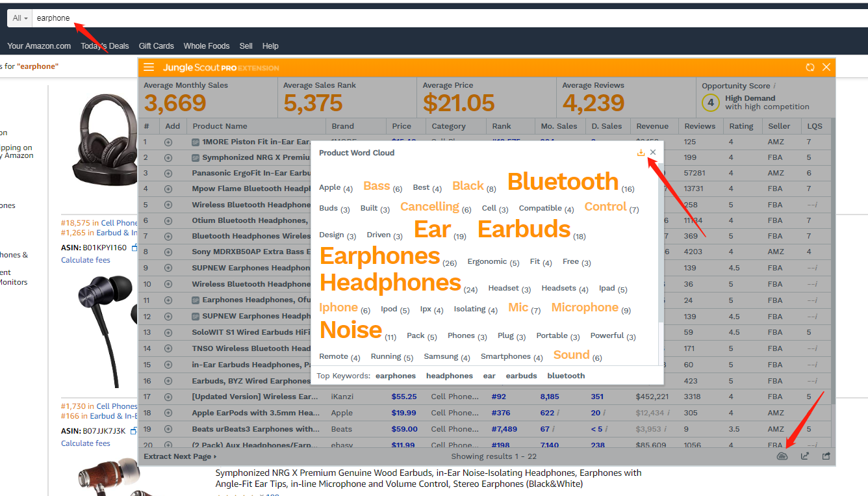This screenshot has width=868, height=496.
Task: Click the Average Monthly Sales value 3,669
Action: [x=175, y=103]
